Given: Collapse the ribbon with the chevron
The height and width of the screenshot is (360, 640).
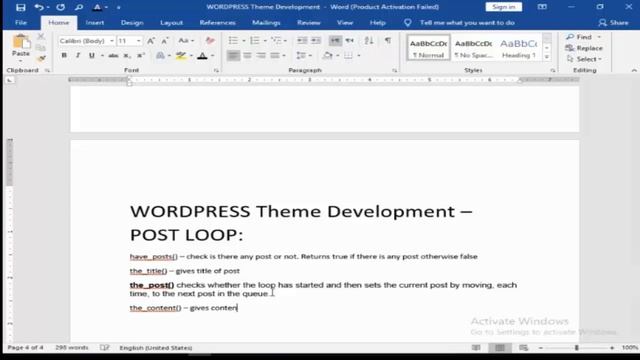Looking at the screenshot, I should click(x=634, y=71).
